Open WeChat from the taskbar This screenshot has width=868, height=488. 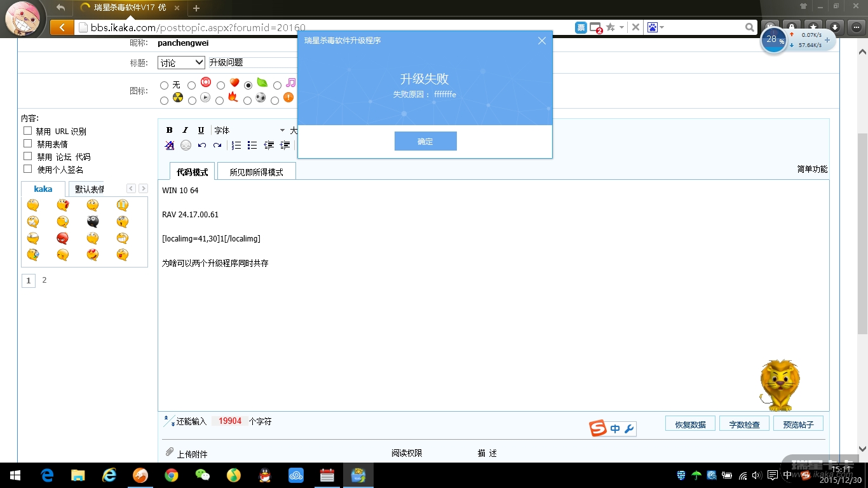pyautogui.click(x=202, y=475)
